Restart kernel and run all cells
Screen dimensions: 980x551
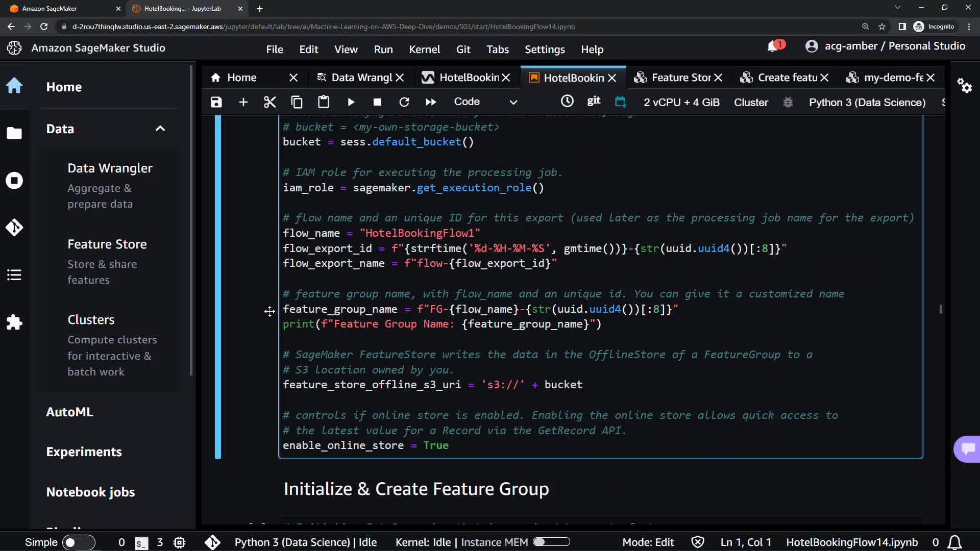point(431,102)
